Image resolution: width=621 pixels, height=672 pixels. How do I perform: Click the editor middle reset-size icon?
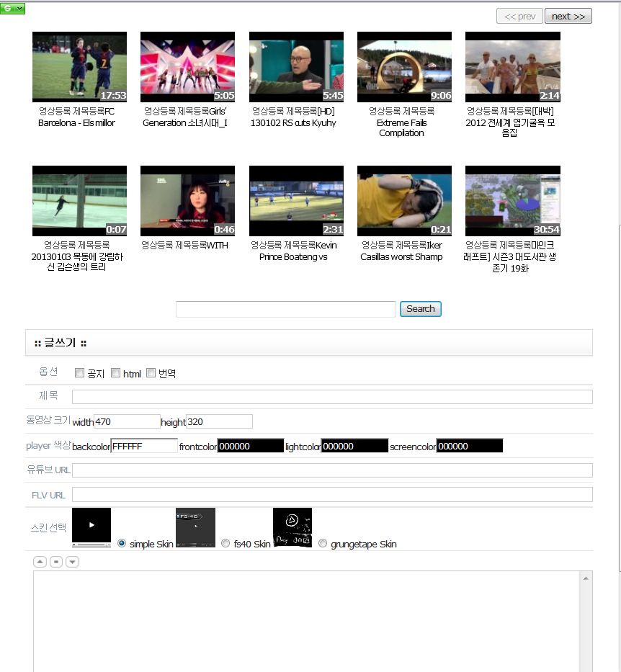(x=56, y=562)
